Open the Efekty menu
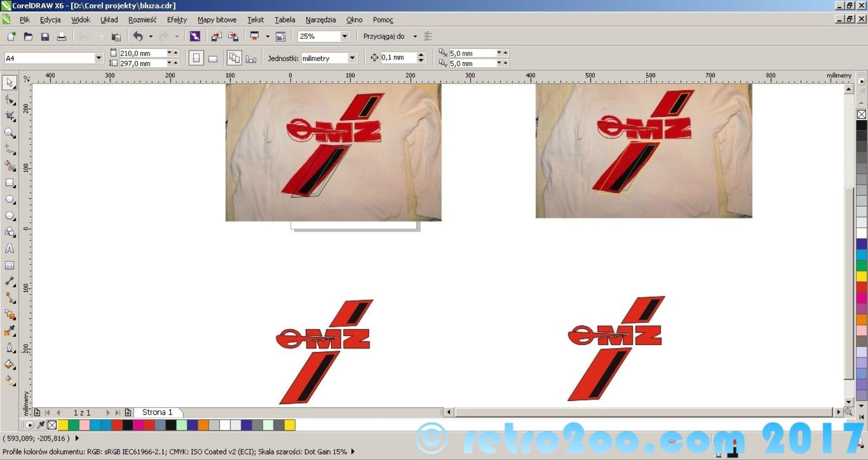Viewport: 868px width, 460px height. [x=177, y=20]
